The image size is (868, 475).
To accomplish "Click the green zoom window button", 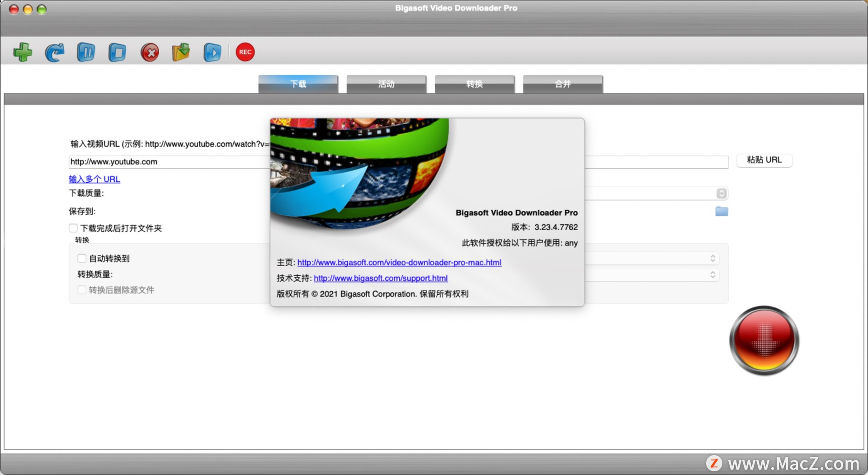I will (42, 9).
